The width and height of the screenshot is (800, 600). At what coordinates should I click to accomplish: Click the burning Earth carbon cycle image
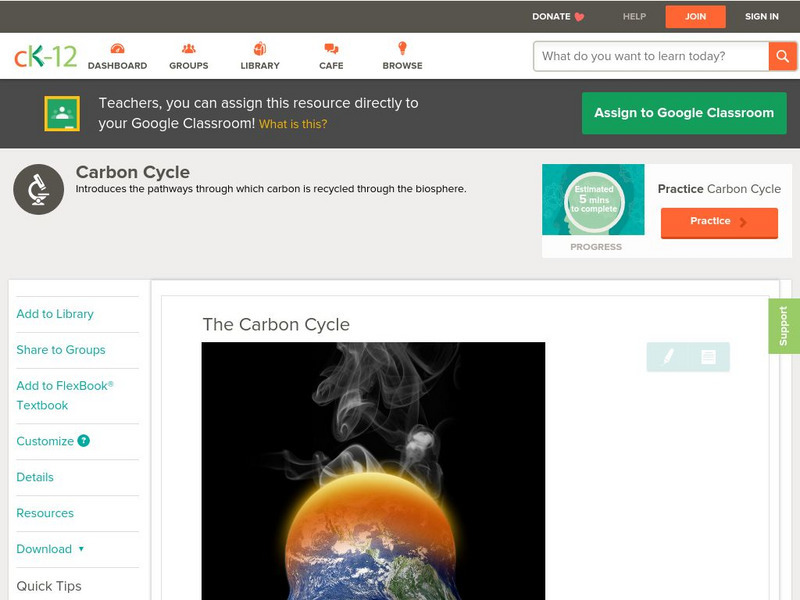pyautogui.click(x=373, y=471)
